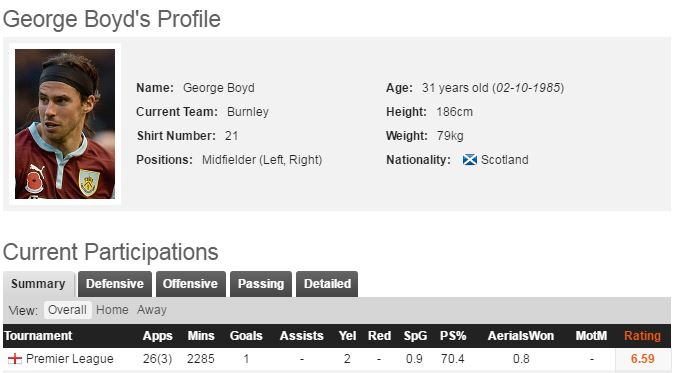This screenshot has height=373, width=677.
Task: Open George Boyd's profile photo
Action: coord(65,124)
